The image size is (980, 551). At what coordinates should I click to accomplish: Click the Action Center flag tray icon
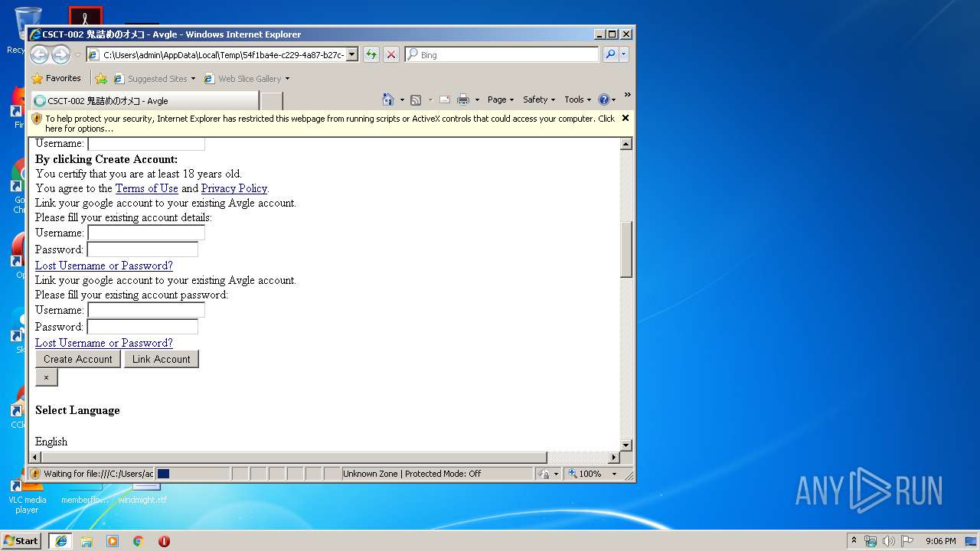tap(906, 541)
